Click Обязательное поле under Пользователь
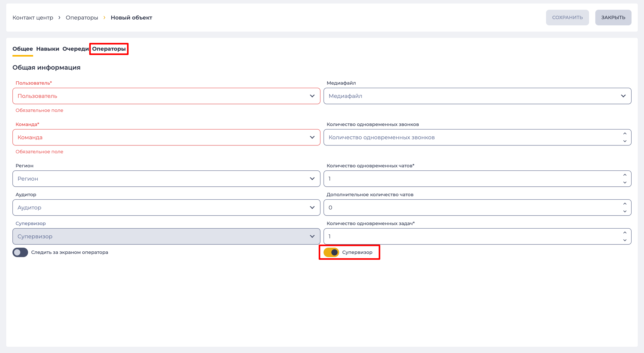Viewport: 644px width, 353px height. pos(39,110)
